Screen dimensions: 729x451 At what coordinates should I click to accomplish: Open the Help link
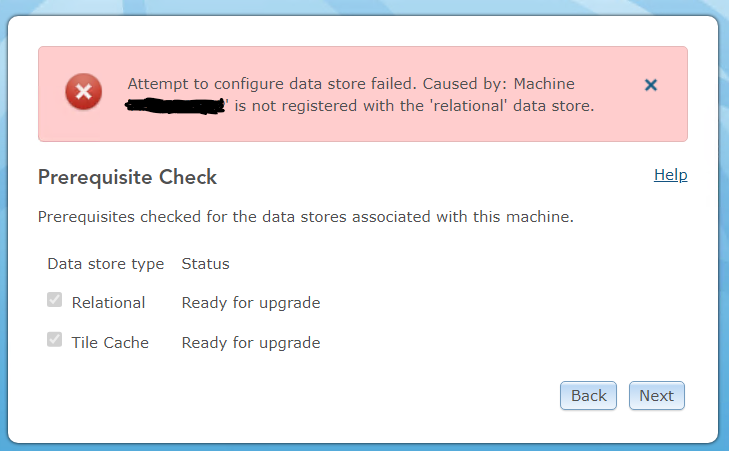point(670,175)
